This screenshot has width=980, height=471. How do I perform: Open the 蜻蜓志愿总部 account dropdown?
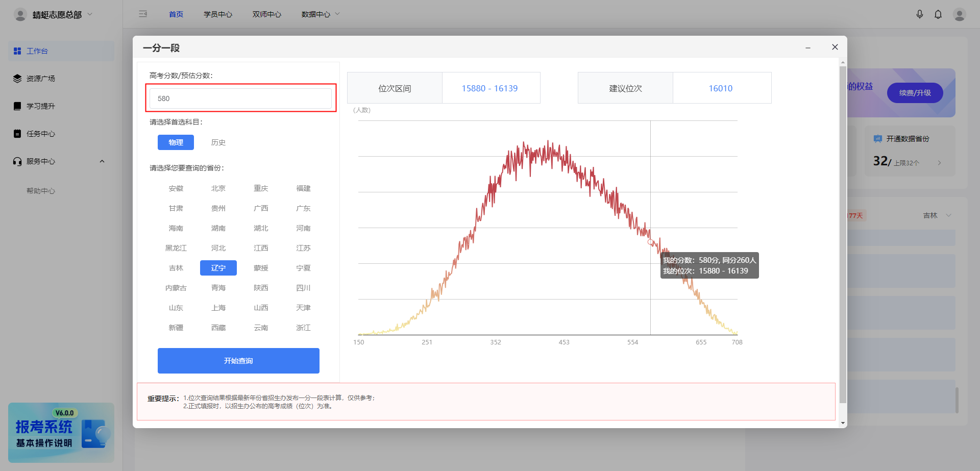[x=56, y=15]
